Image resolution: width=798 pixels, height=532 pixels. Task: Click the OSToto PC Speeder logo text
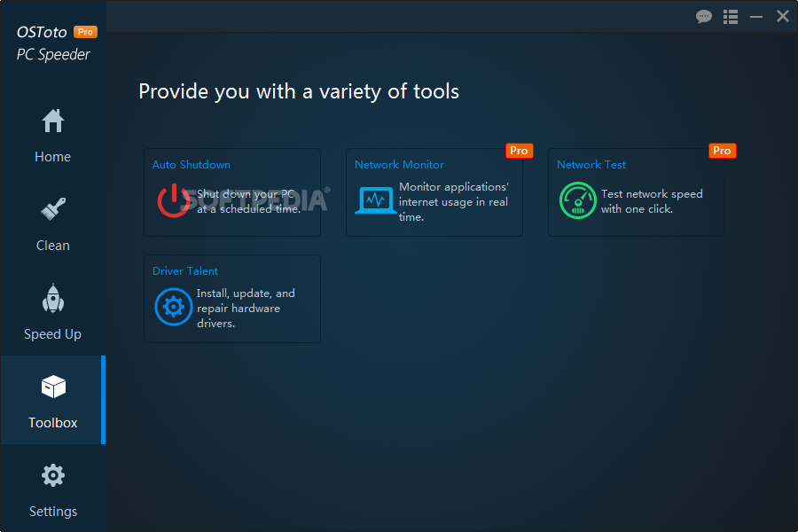53,43
